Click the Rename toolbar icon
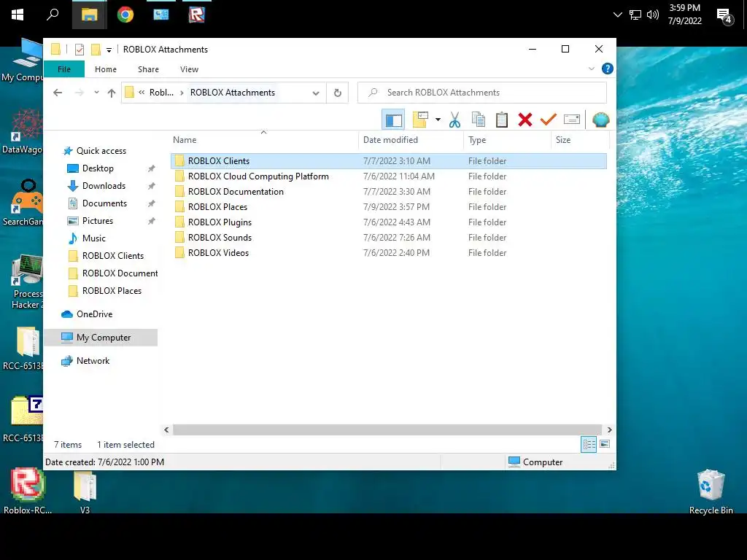The image size is (747, 560). point(572,120)
